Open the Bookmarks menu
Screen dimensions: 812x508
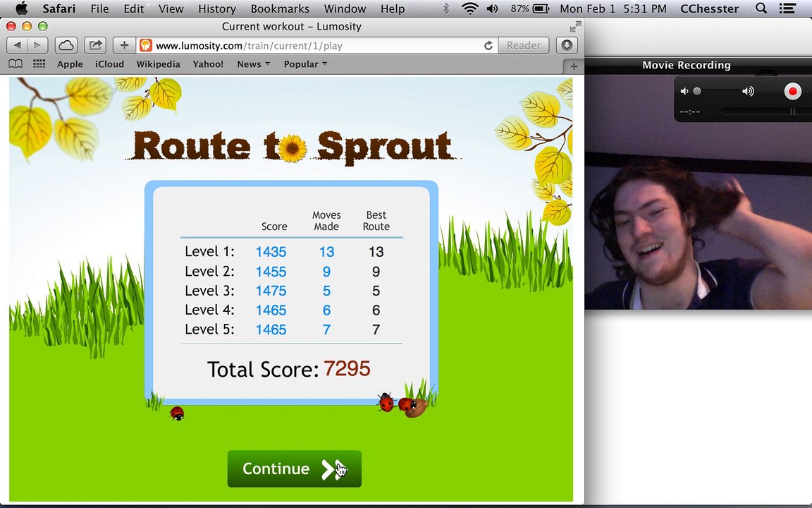pyautogui.click(x=280, y=8)
